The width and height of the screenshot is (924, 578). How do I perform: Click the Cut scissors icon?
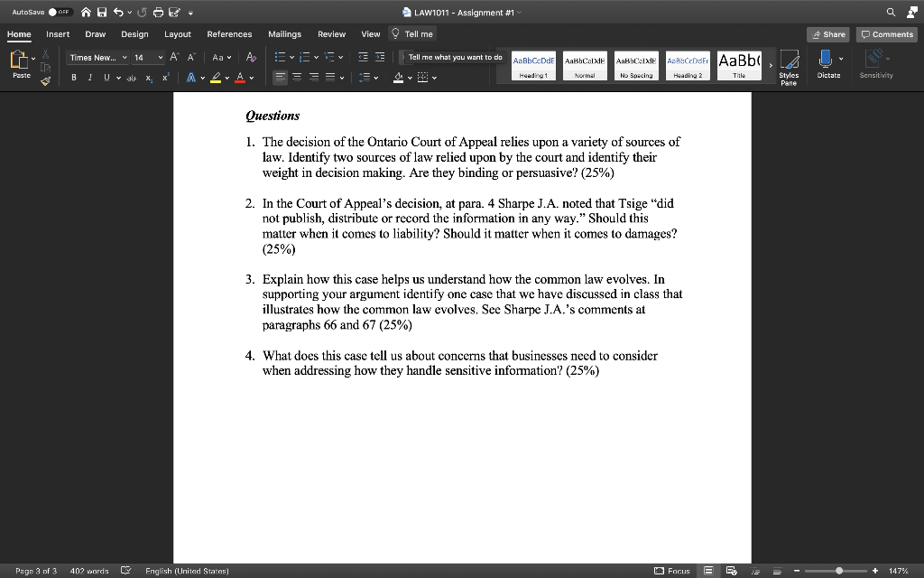point(45,54)
